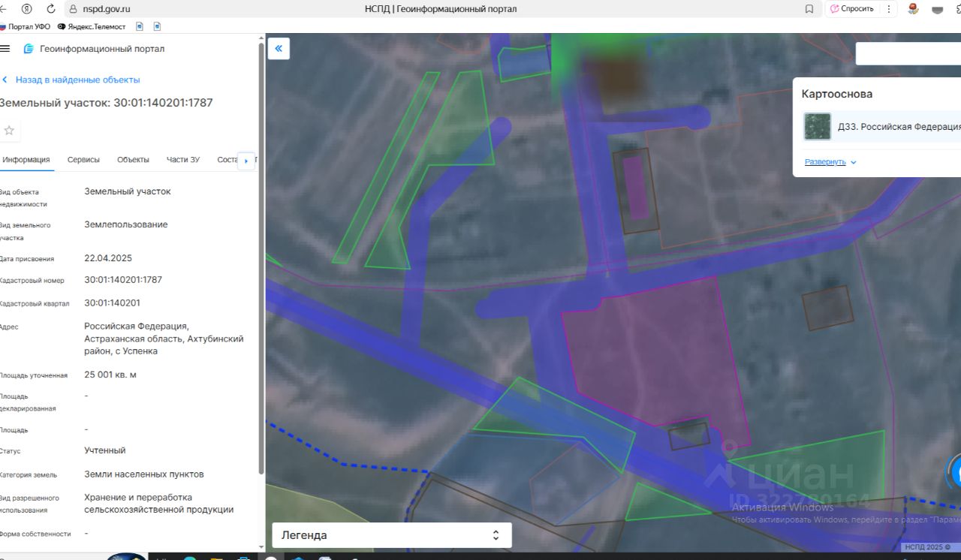Viewport: 961px width, 560px height.
Task: Click the Геоинформационный портал logo
Action: coord(94,49)
